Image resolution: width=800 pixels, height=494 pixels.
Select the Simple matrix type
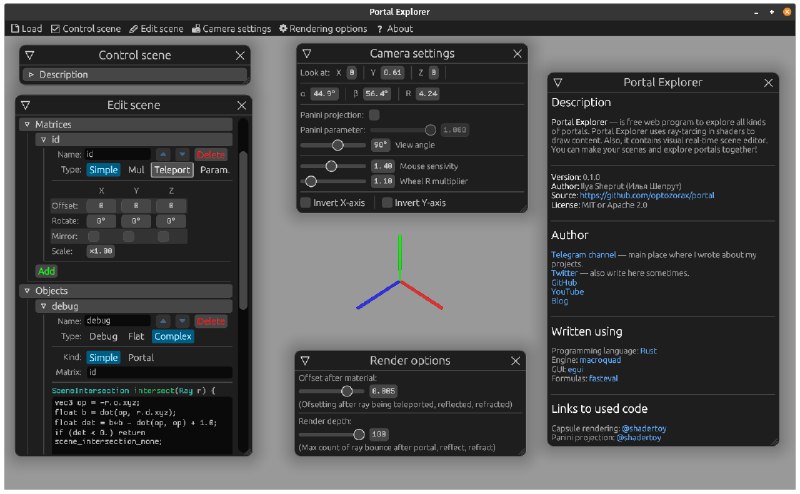click(x=104, y=170)
